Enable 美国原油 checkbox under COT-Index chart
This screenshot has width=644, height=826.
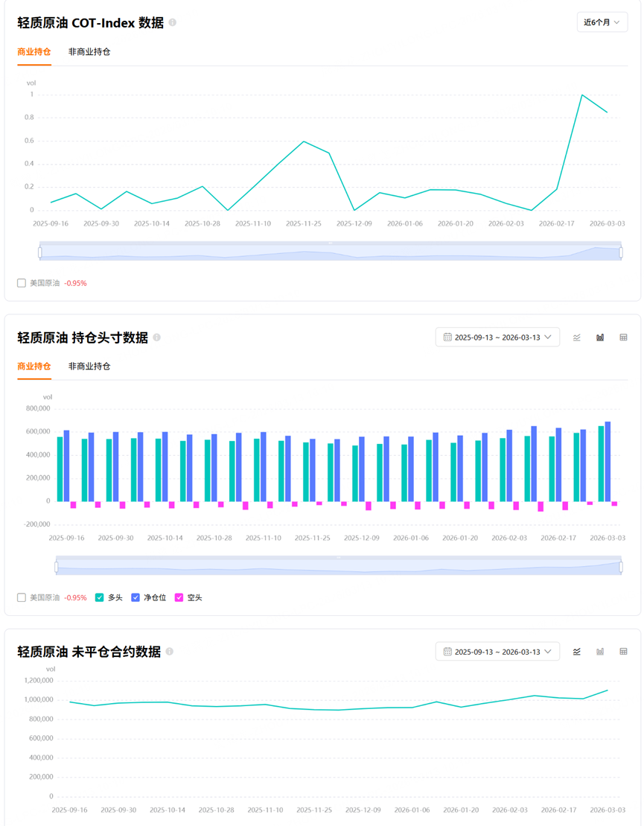coord(22,283)
